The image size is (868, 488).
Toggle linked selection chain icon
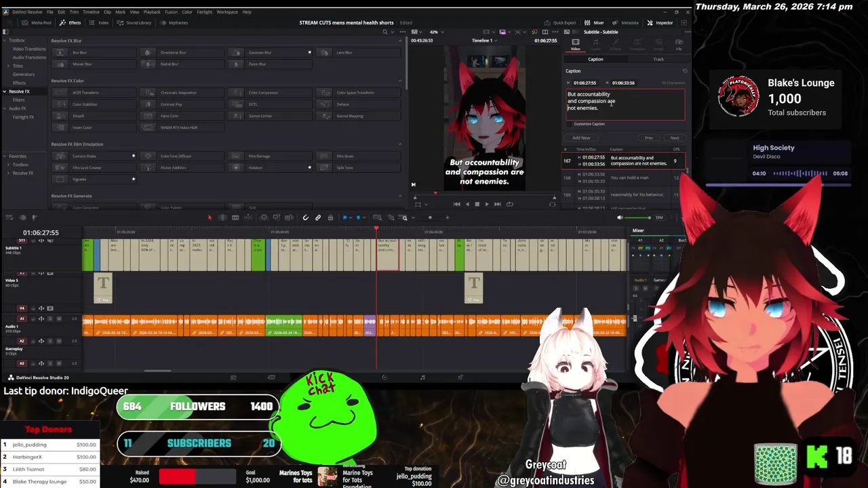click(318, 218)
